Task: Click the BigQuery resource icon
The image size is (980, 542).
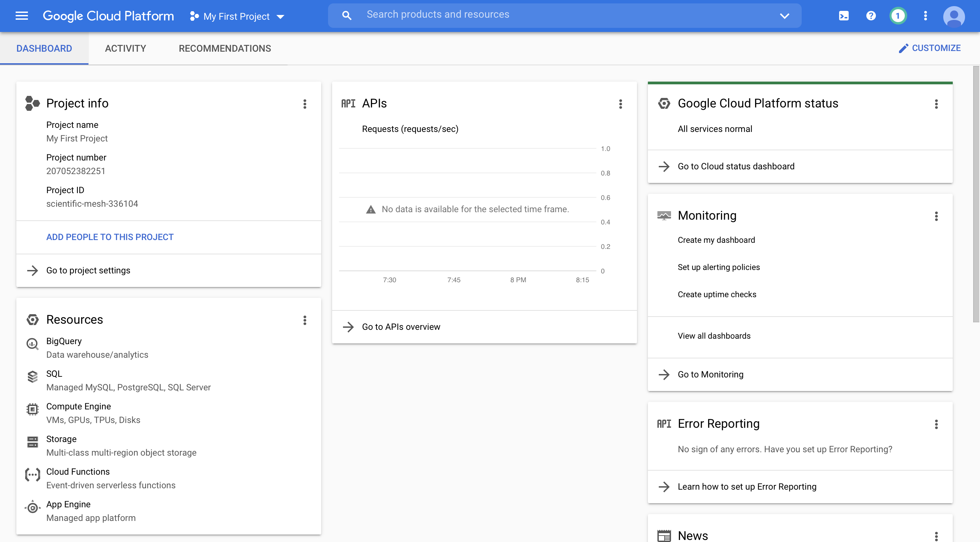Action: pyautogui.click(x=32, y=344)
